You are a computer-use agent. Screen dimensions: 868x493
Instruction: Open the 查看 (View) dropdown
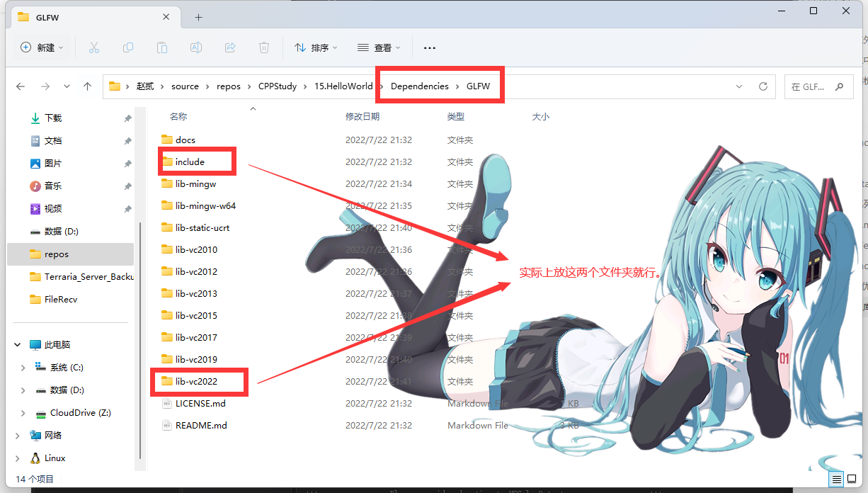point(379,47)
